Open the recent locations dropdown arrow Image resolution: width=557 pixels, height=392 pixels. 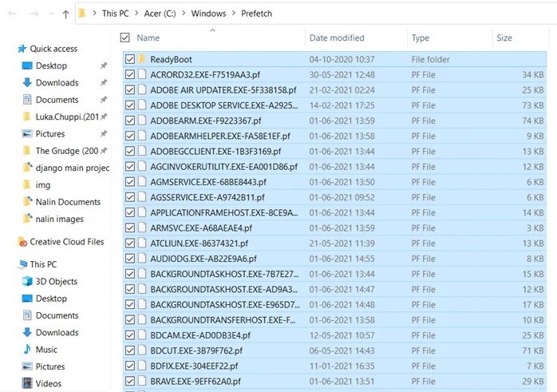tap(51, 14)
